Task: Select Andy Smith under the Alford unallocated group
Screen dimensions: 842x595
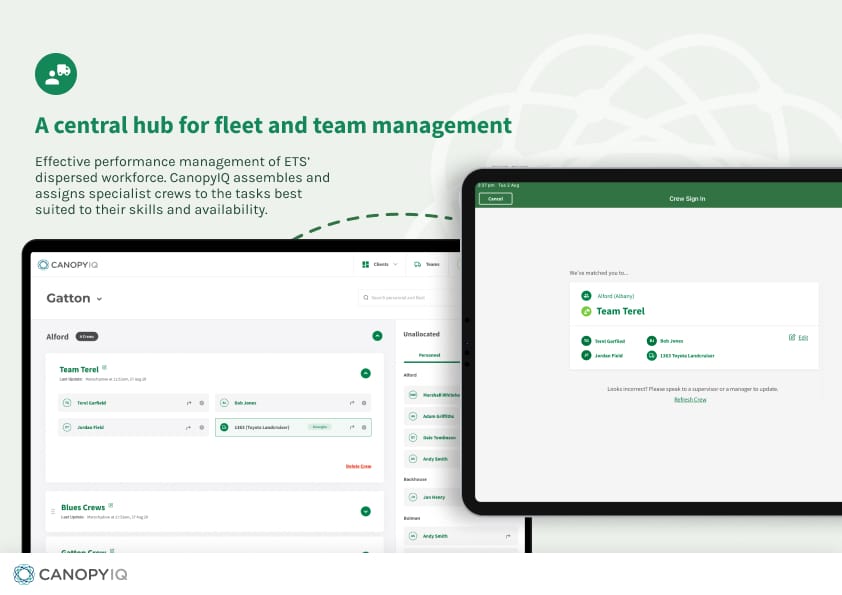Action: coord(432,459)
